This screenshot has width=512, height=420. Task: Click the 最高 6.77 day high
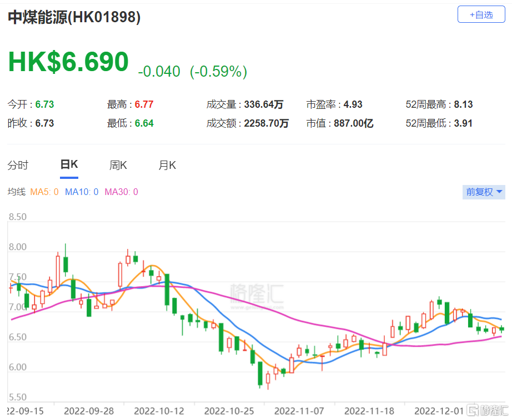(130, 104)
